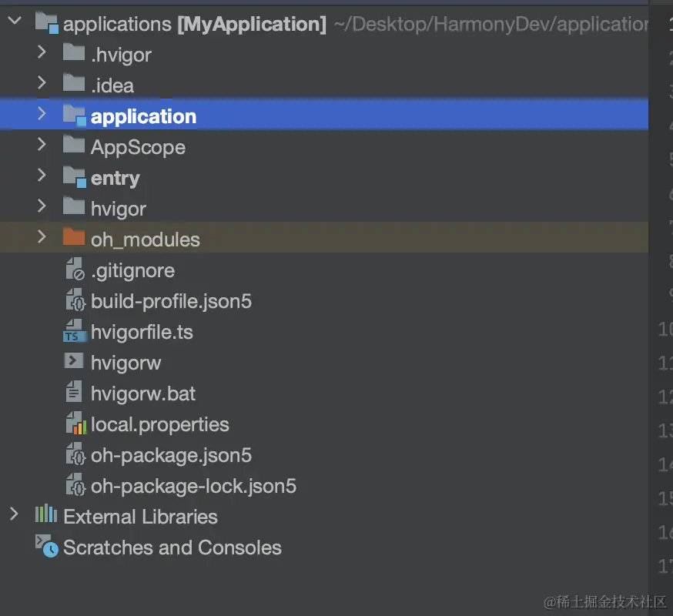Select the oh-package-lock.json5 file
Viewport: 673px width, 616px height.
(193, 486)
